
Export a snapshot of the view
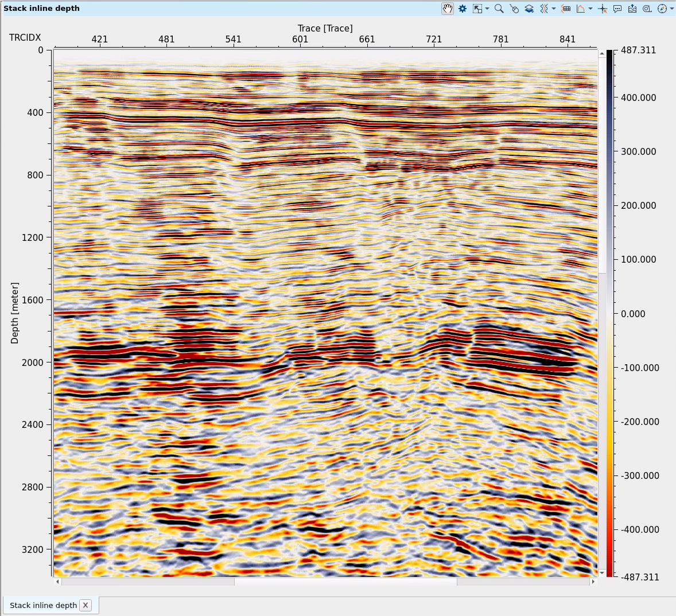[x=632, y=9]
